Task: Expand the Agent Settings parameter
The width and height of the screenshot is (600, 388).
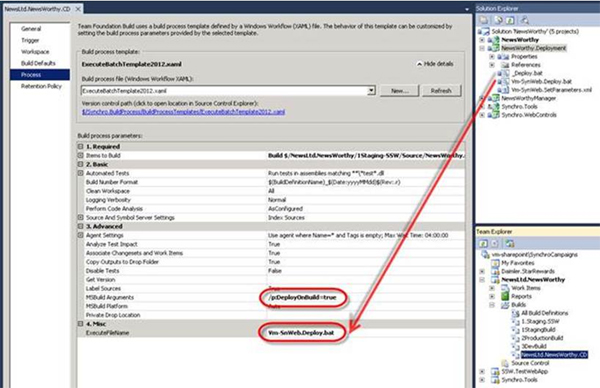Action: tap(80, 235)
